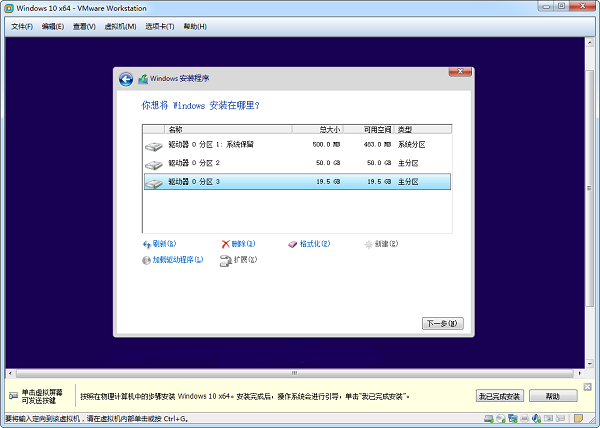The width and height of the screenshot is (600, 428).
Task: Select the Drive 0 Partition 2 50.0 GB row
Action: point(297,163)
